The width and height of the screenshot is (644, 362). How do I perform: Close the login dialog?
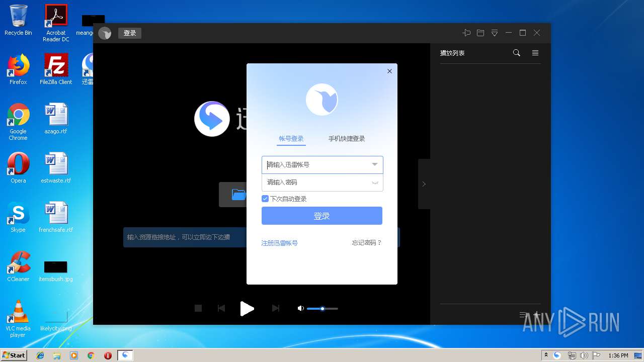point(389,71)
